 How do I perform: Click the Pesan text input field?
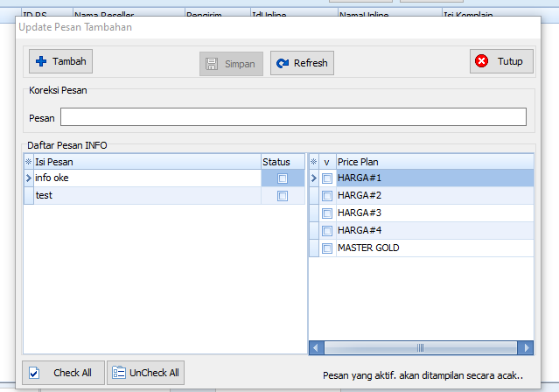[293, 117]
